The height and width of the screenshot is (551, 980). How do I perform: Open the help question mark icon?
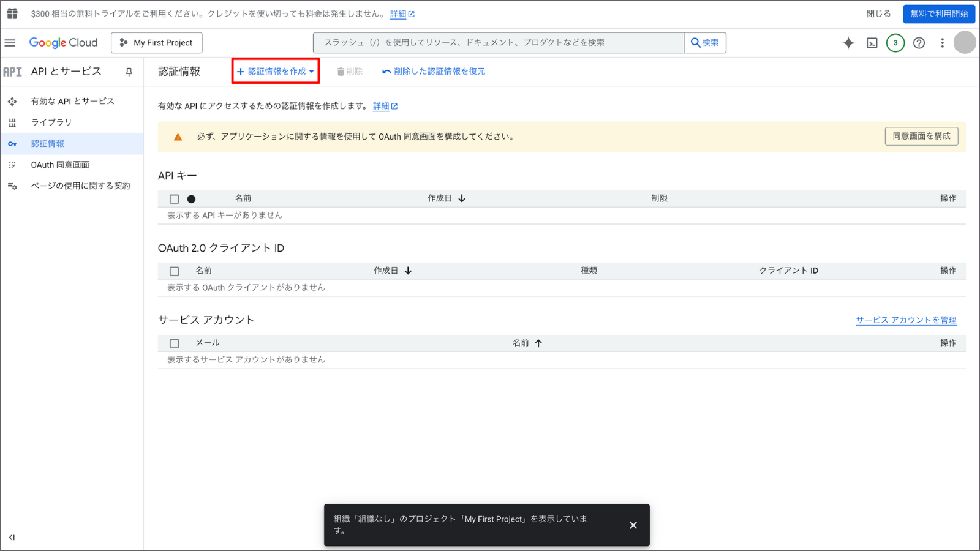coord(919,43)
